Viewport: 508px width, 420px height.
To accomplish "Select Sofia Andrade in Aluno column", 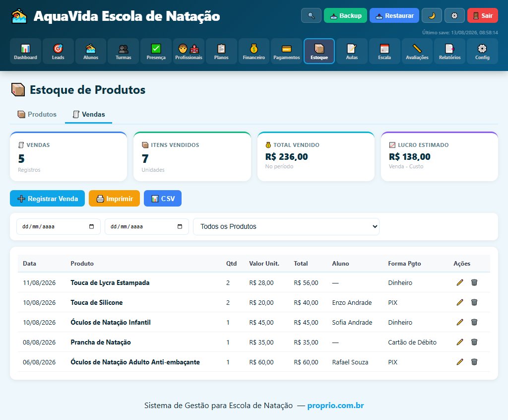I will (352, 322).
